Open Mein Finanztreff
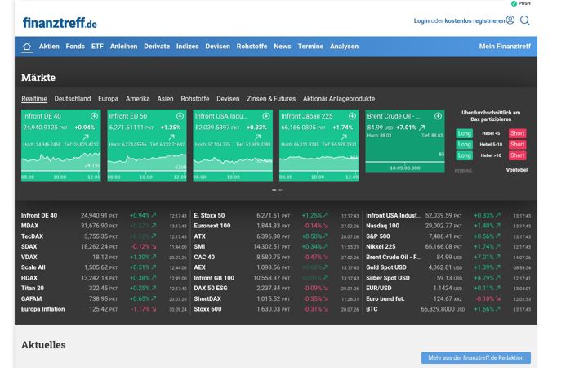The height and width of the screenshot is (368, 588). [505, 47]
